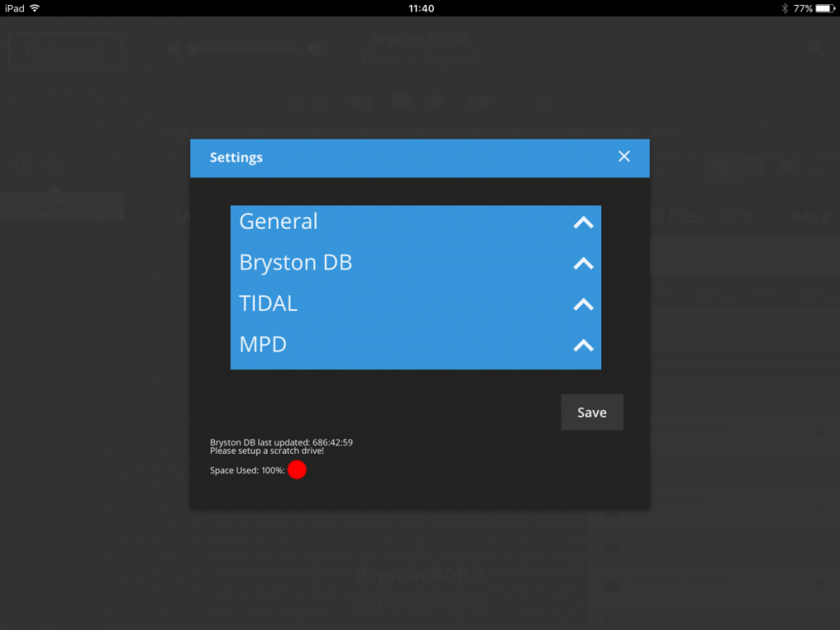Open the MPD settings row
The image size is (840, 630).
click(416, 345)
